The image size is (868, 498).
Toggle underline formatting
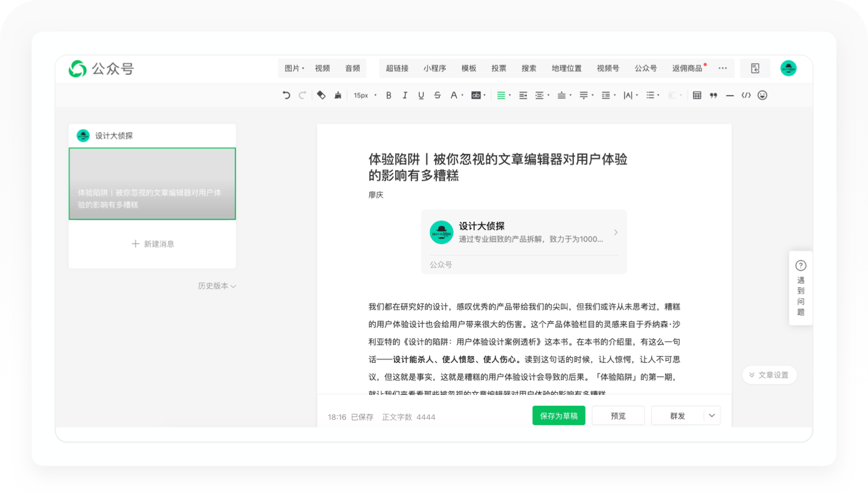pyautogui.click(x=421, y=96)
